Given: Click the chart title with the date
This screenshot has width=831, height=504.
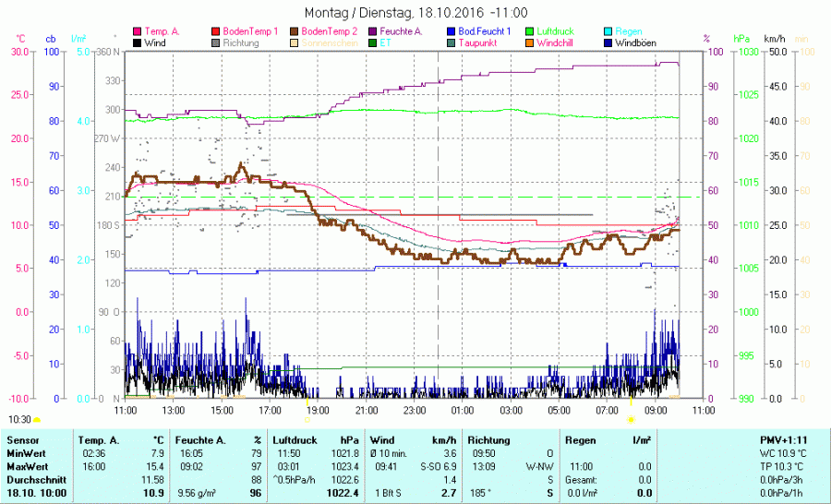Looking at the screenshot, I should click(415, 12).
